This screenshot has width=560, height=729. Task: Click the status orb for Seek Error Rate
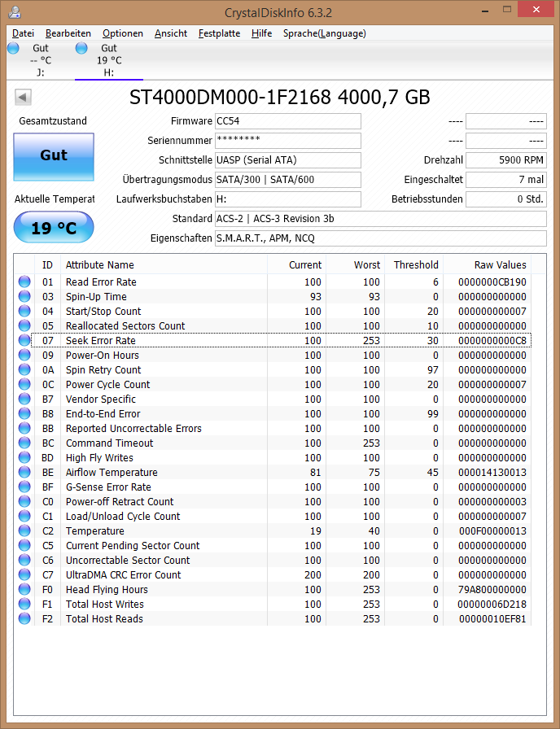click(24, 340)
